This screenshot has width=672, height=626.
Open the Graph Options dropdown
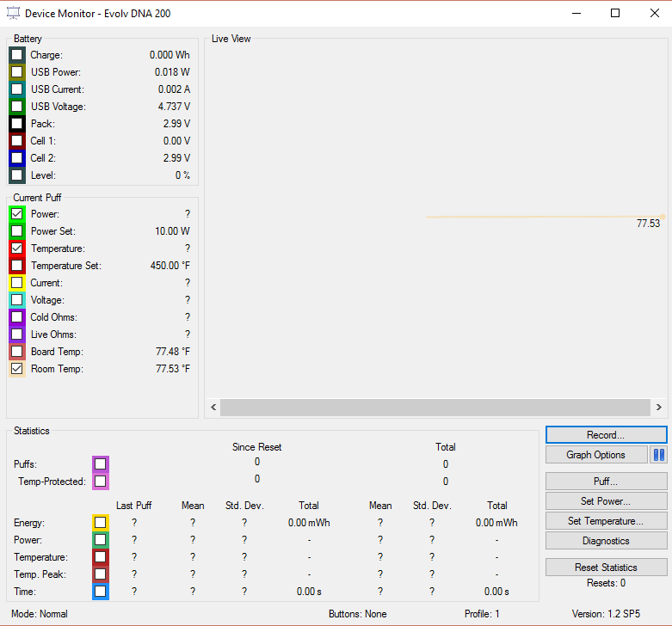tap(595, 455)
